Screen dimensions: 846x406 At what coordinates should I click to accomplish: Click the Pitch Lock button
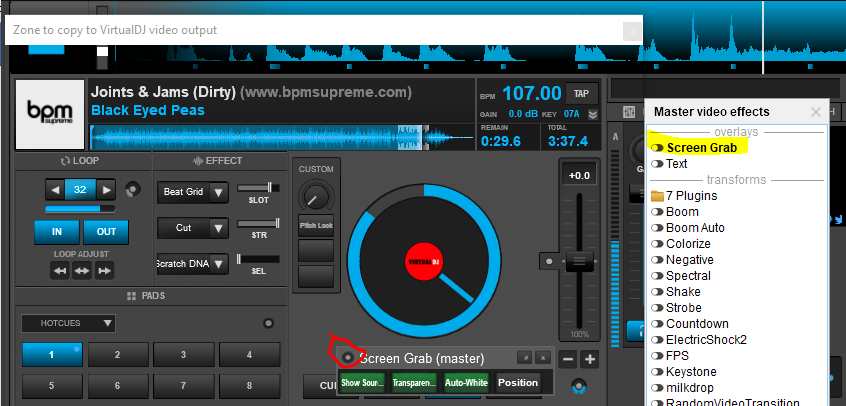(316, 226)
